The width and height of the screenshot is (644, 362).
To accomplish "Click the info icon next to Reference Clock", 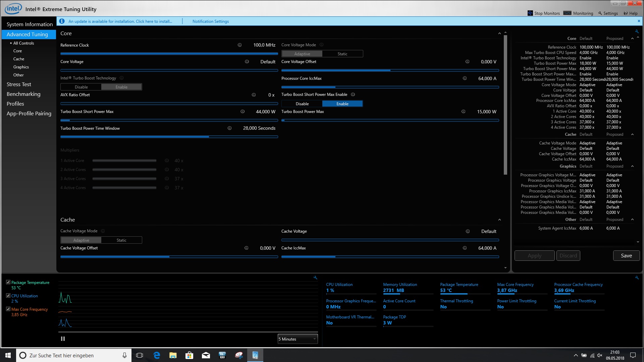I will point(239,45).
